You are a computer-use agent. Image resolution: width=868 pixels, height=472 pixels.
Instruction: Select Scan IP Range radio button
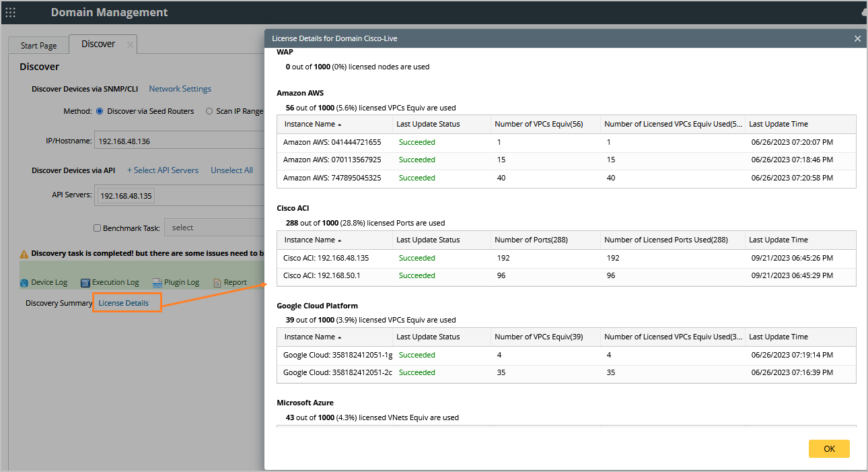[x=209, y=111]
